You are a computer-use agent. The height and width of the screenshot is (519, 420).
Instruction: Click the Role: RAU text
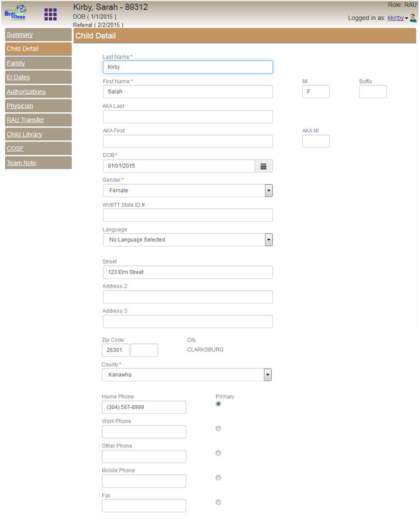[402, 5]
